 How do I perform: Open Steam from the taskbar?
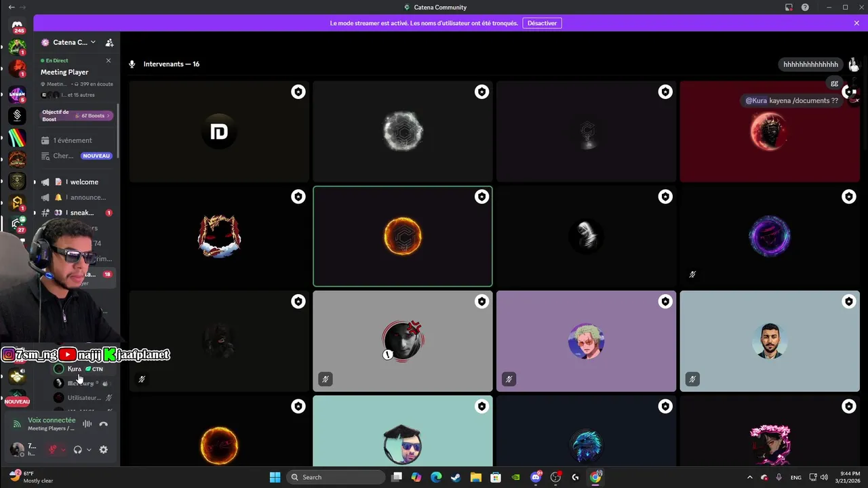(x=456, y=477)
